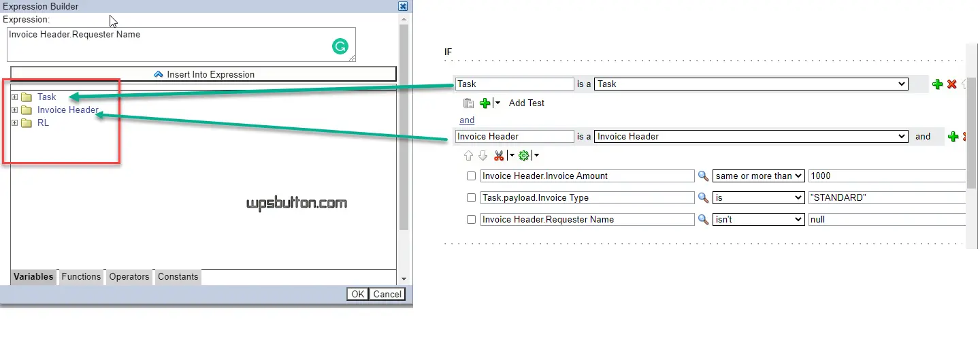Click the clipboard paste icon below Task
980x345 pixels.
(x=468, y=103)
